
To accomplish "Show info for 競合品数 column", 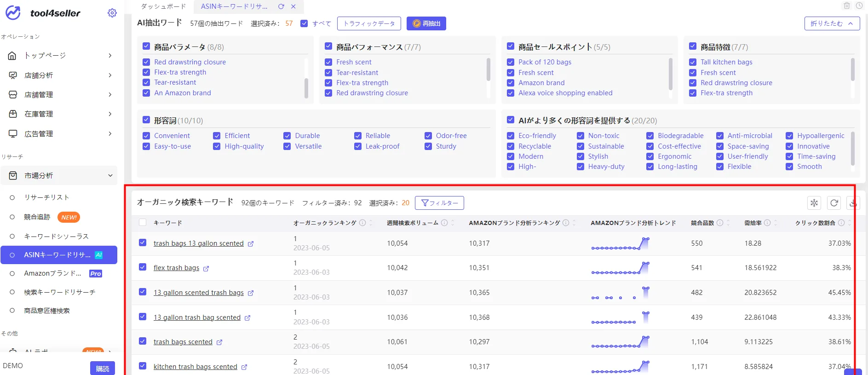I will (x=720, y=223).
